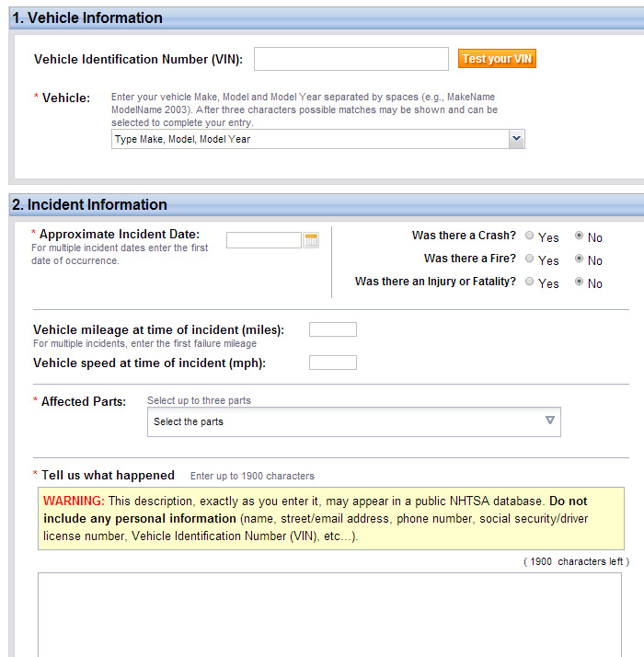Mark No for Injury or Fatality
The image size is (644, 657).
(x=580, y=282)
